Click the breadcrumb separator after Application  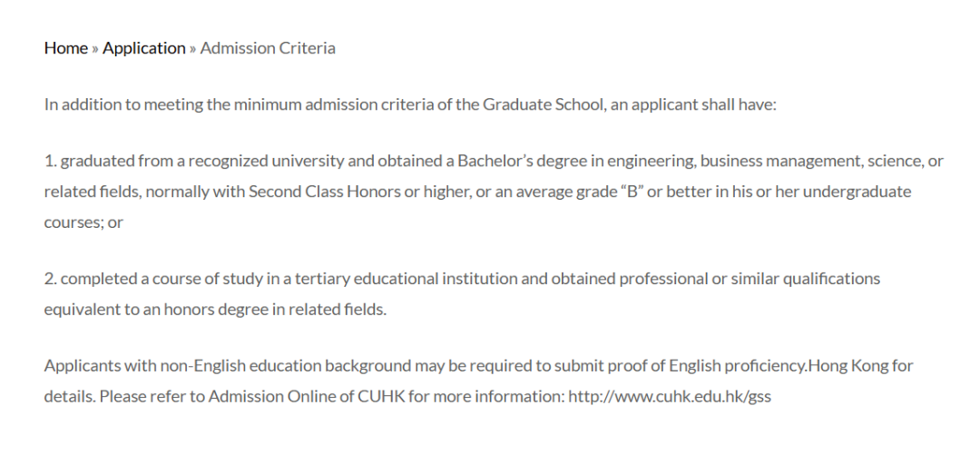[x=193, y=49]
